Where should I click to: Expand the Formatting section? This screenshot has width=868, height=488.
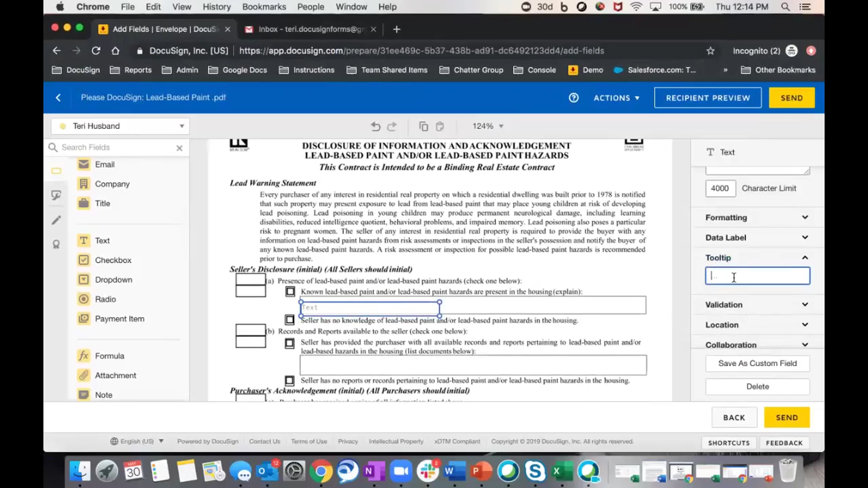[x=757, y=218]
